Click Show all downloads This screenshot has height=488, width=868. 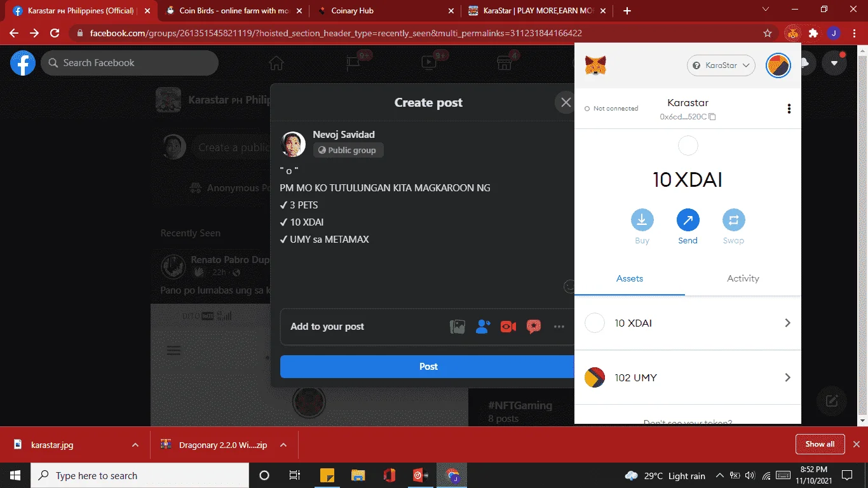(820, 444)
